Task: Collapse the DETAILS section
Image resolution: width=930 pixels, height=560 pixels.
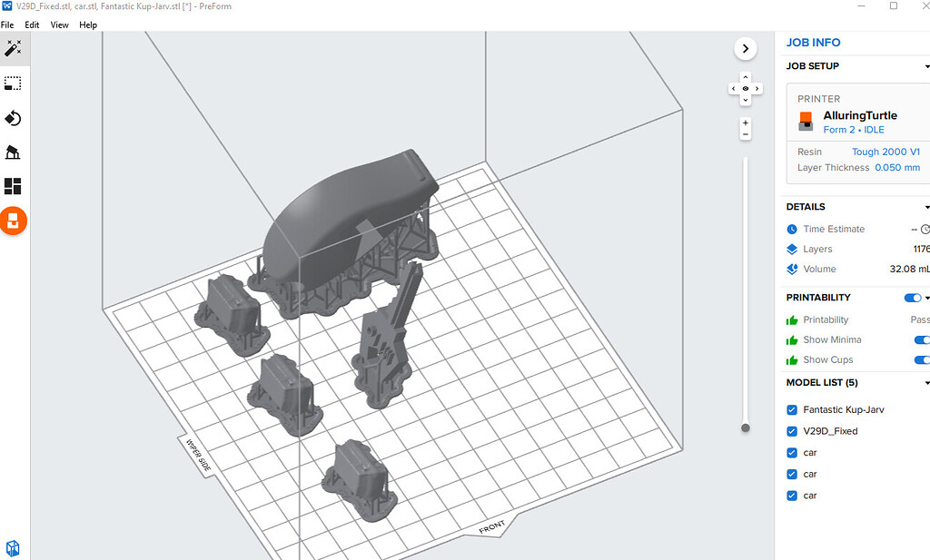Action: (x=926, y=207)
